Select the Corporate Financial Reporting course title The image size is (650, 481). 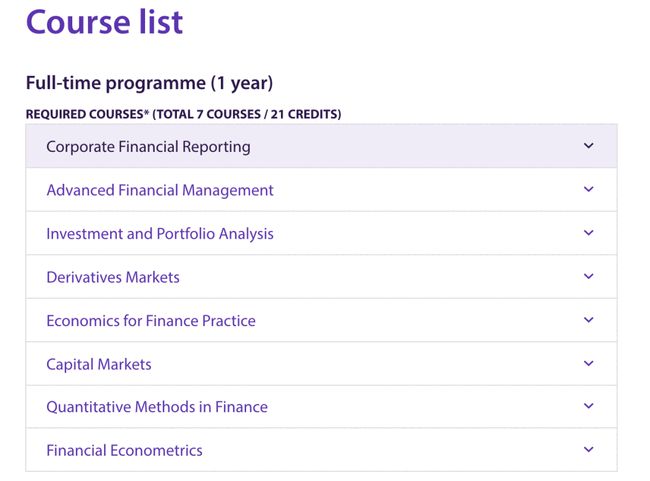[x=148, y=147]
